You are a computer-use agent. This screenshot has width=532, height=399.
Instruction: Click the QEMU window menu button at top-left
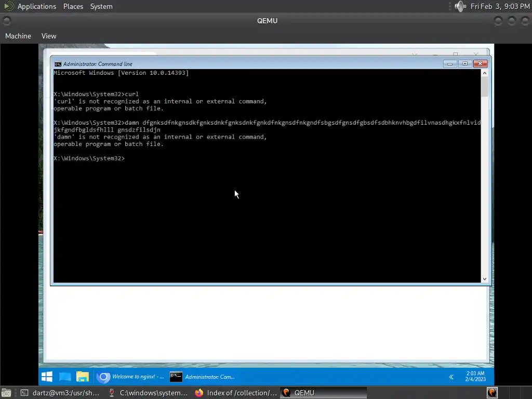tap(6, 21)
